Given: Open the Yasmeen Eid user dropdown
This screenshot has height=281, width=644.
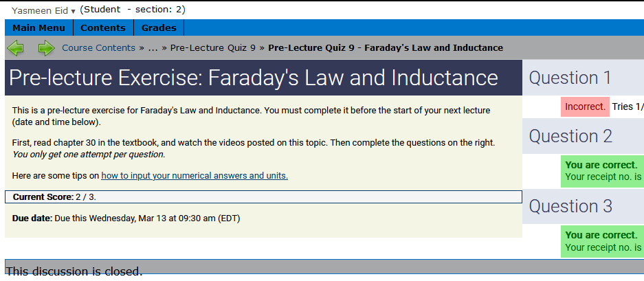Looking at the screenshot, I should [x=43, y=10].
